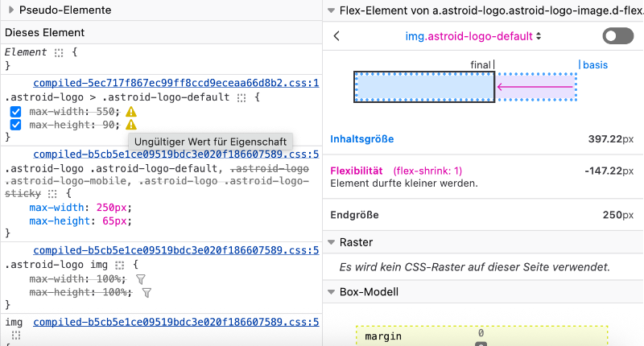
Task: Open first compiled-b5cb5e1ce09519bdc3e020f186607589.css:5 link
Action: tap(176, 154)
